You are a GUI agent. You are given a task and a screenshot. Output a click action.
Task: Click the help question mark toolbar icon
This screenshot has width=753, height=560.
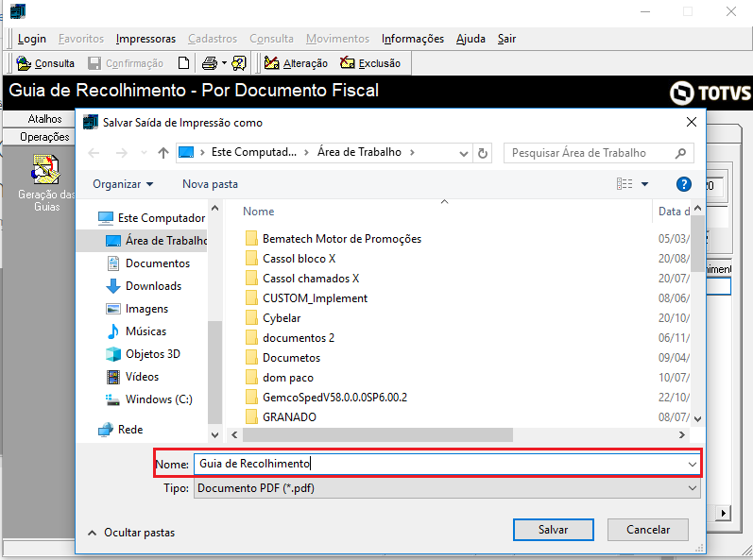tap(239, 63)
